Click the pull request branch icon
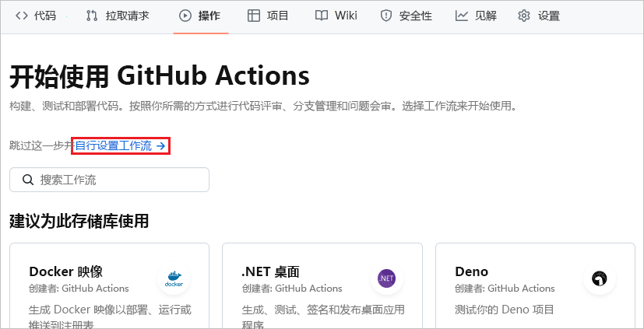This screenshot has width=644, height=329. [x=92, y=16]
